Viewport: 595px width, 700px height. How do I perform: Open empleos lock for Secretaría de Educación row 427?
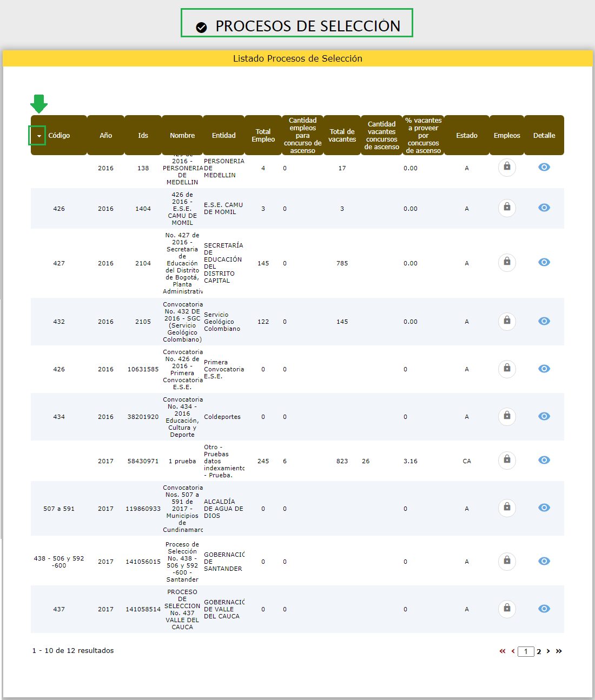pos(507,262)
